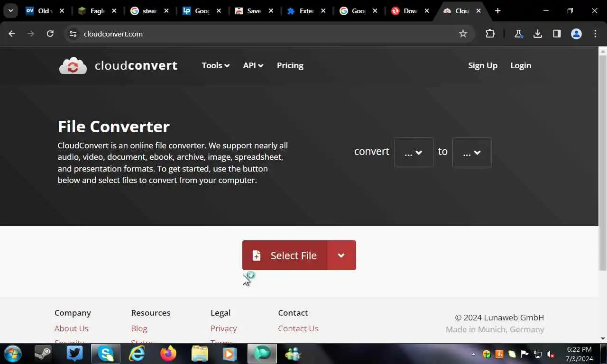Click the page vertical scrollbar thumb
Image resolution: width=607 pixels, height=364 pixels.
tap(603, 163)
